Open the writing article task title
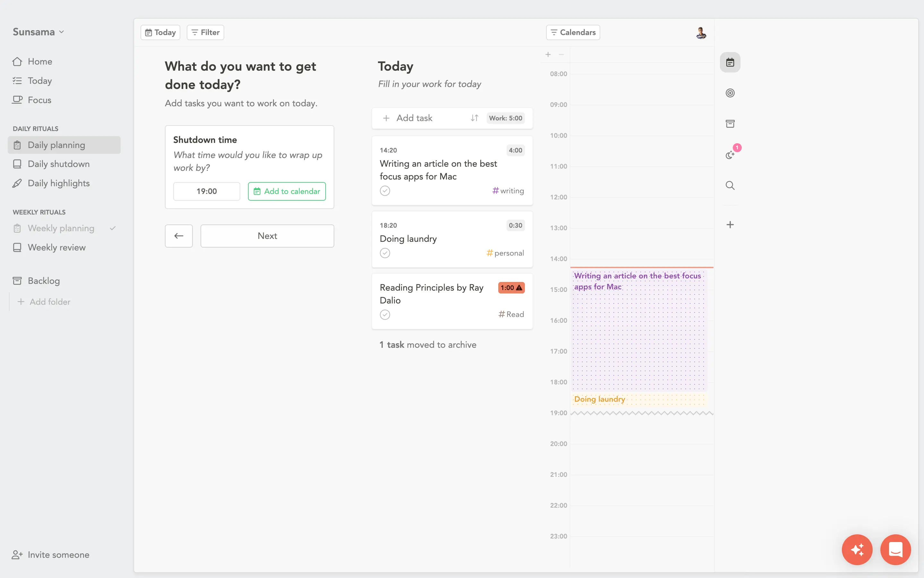This screenshot has height=578, width=924. 438,170
